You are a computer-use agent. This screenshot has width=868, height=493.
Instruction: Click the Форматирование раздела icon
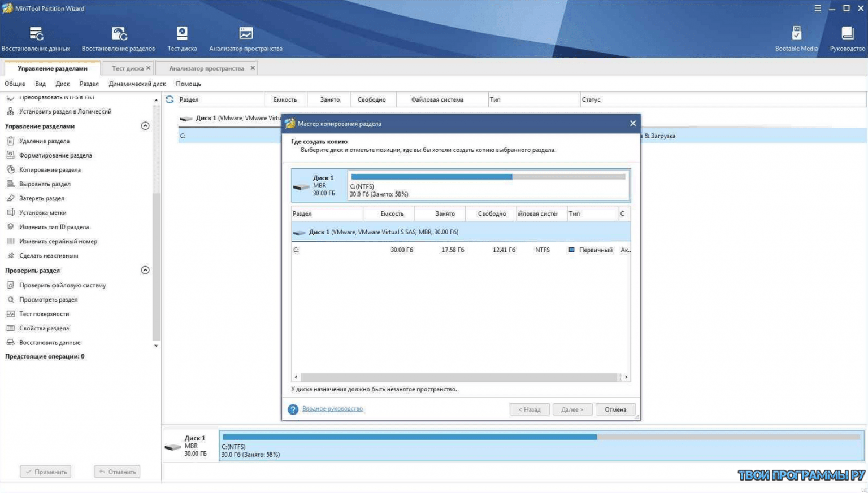[x=11, y=155]
